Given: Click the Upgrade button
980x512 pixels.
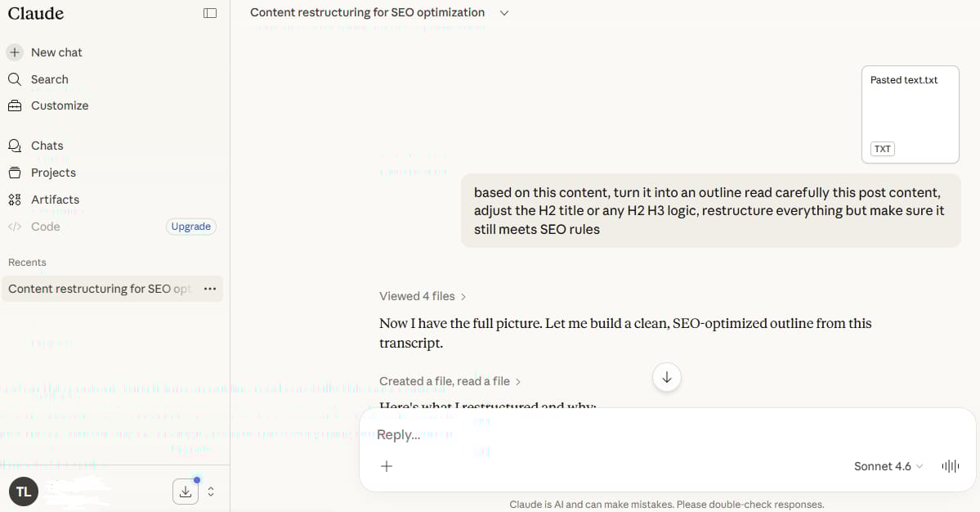Looking at the screenshot, I should click(x=190, y=226).
